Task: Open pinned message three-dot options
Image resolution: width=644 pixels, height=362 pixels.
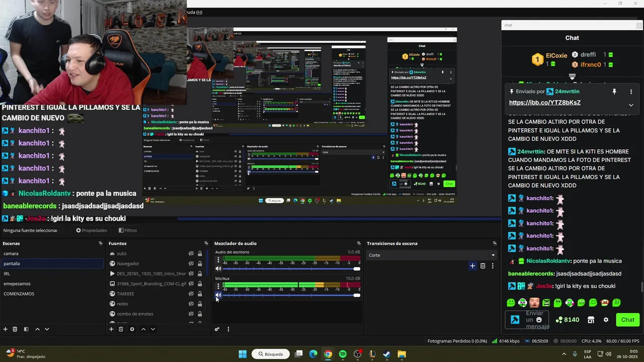Action: point(631,92)
